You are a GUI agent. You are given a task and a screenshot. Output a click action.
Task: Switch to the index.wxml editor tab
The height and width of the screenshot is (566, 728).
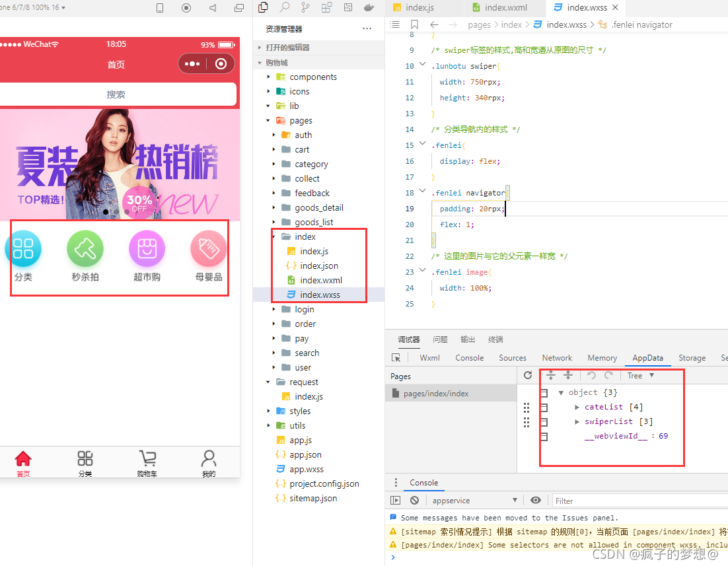505,7
